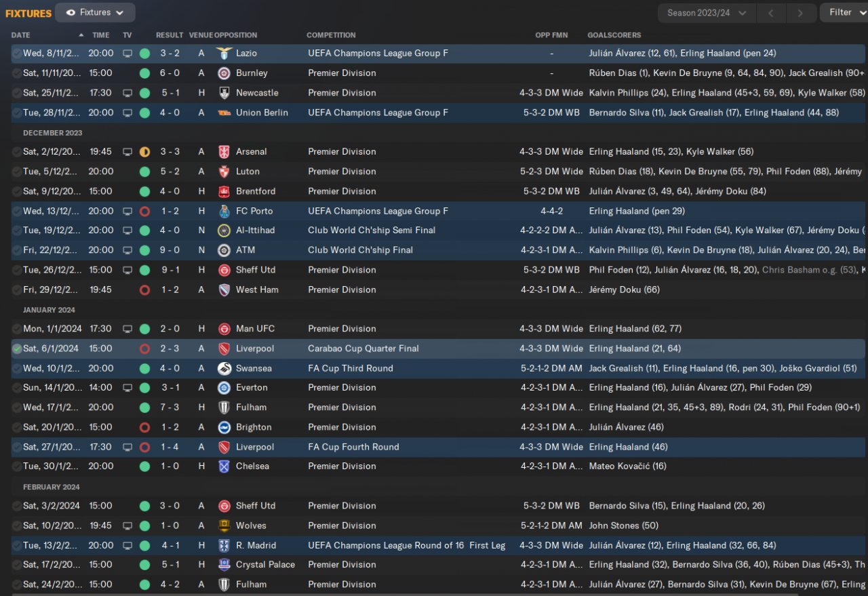
Task: Click the Wolves club badge
Action: [x=224, y=525]
